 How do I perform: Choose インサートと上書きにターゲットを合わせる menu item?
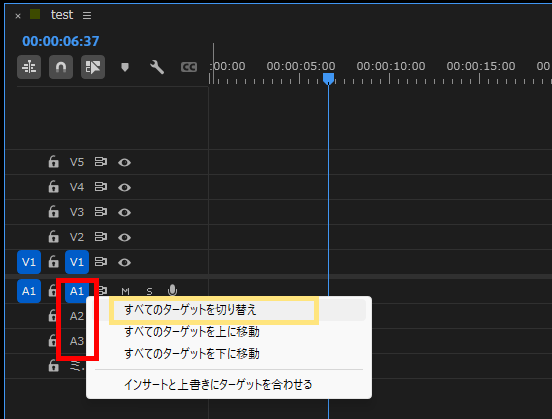click(229, 384)
